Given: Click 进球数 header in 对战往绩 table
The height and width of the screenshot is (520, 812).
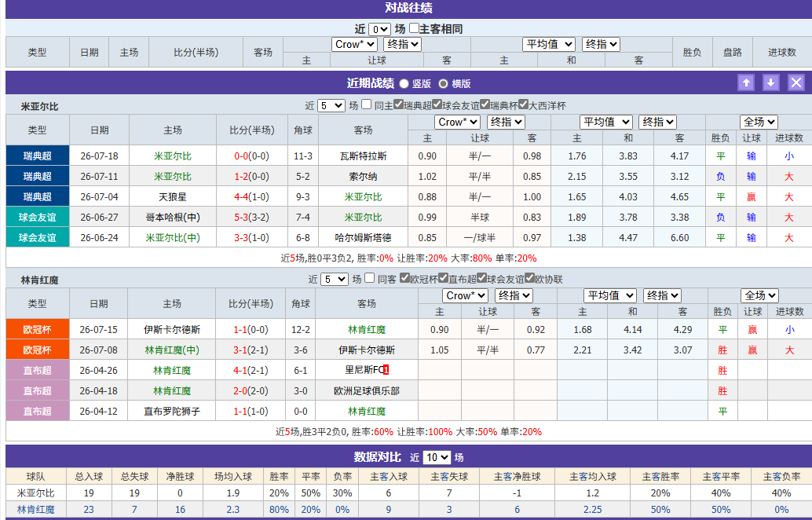Looking at the screenshot, I should pyautogui.click(x=782, y=53).
